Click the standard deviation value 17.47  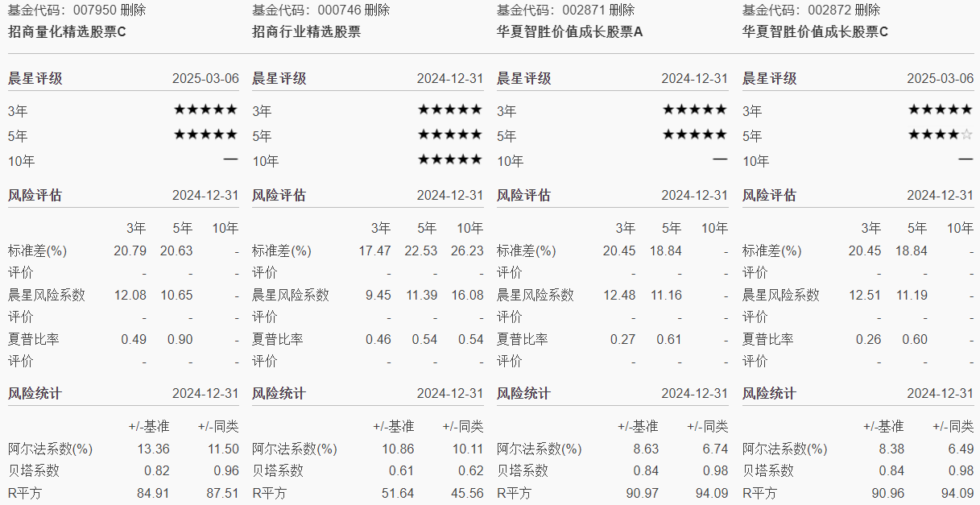click(375, 251)
